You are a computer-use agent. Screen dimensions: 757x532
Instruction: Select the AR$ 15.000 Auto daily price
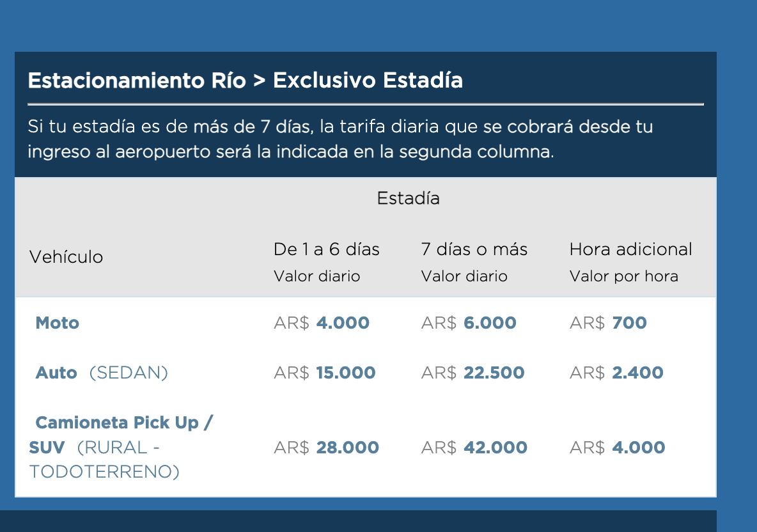click(x=325, y=373)
